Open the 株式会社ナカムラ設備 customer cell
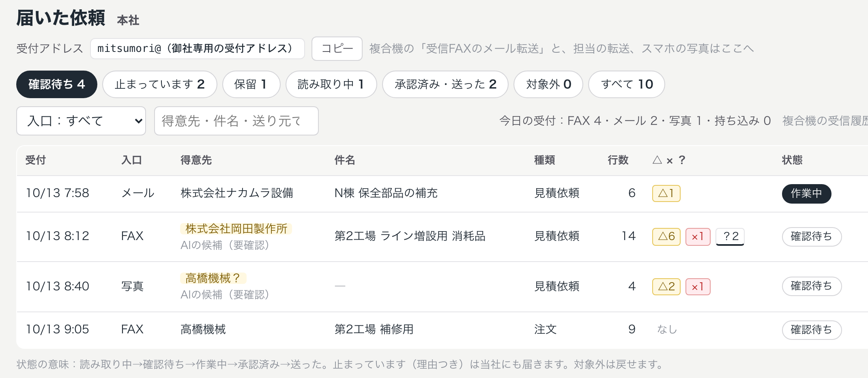Screen dimensions: 868x378 (237, 193)
